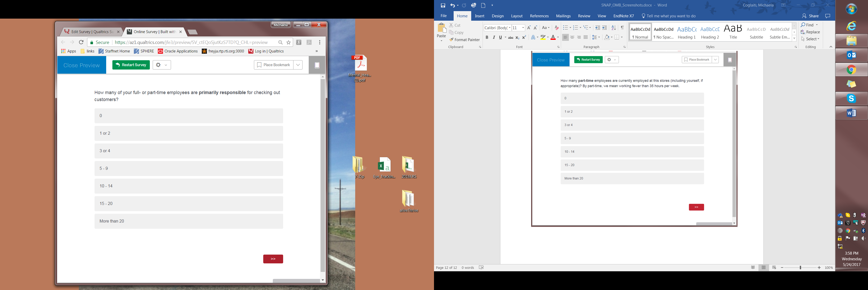Open the font name dropdown

[509, 28]
